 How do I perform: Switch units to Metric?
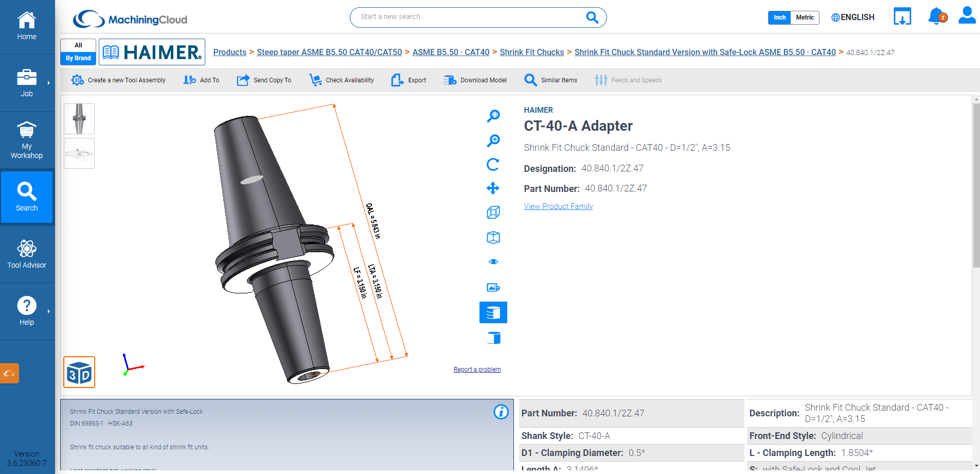[x=805, y=17]
